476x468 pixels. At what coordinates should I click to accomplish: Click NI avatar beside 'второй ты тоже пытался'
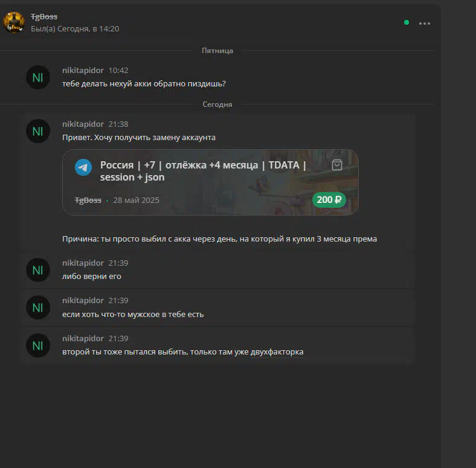pyautogui.click(x=38, y=345)
